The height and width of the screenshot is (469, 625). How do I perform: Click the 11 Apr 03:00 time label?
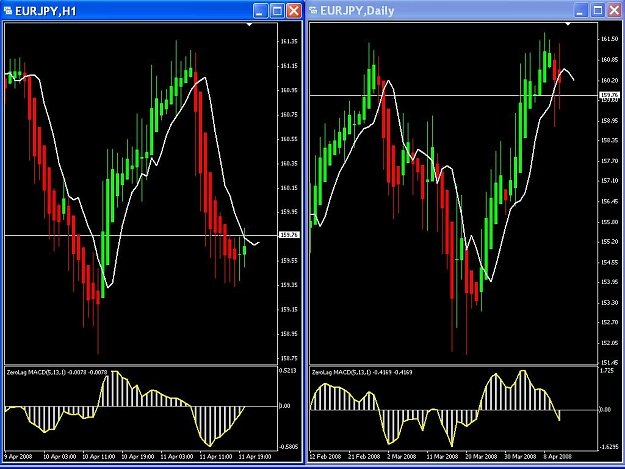177,457
